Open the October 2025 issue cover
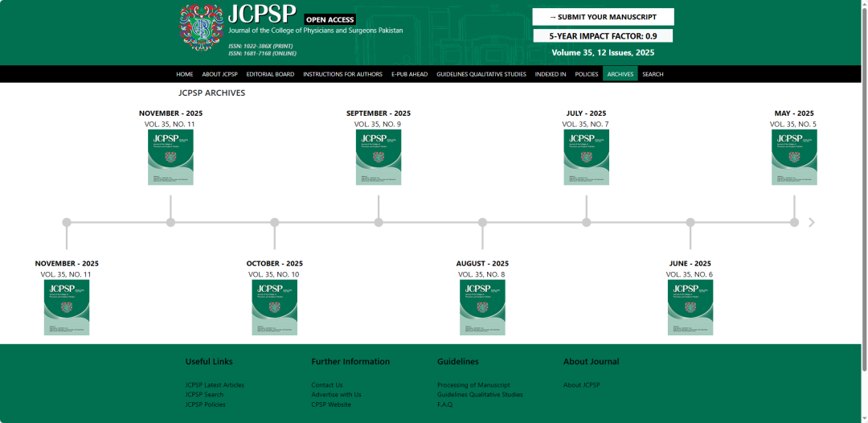This screenshot has height=423, width=868. (275, 307)
